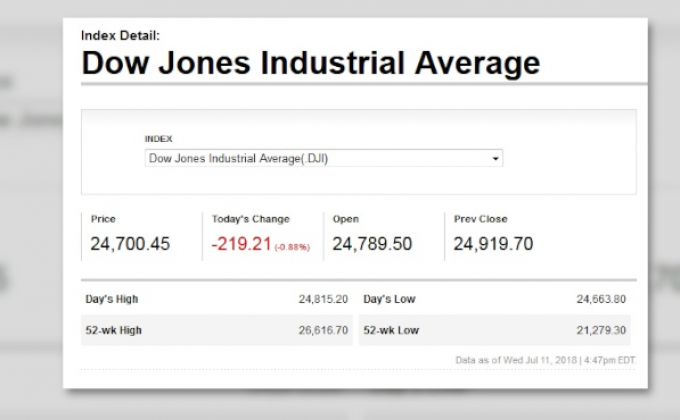Click the percentage change -0.88%
Screen dimensions: 680x420
click(291, 247)
